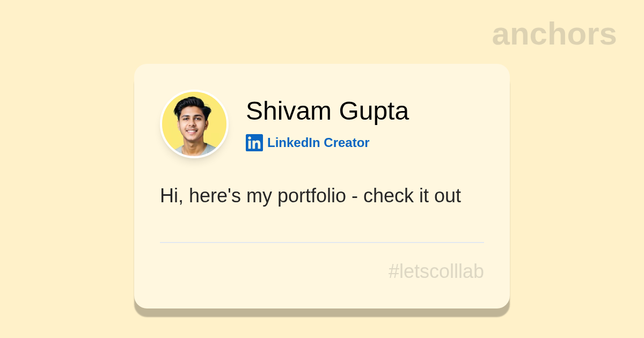
Task: Click the "anchors" brand logo
Action: tap(554, 34)
